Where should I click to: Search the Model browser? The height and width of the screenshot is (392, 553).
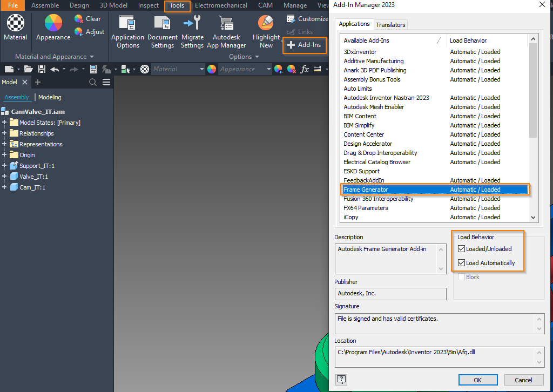(93, 82)
